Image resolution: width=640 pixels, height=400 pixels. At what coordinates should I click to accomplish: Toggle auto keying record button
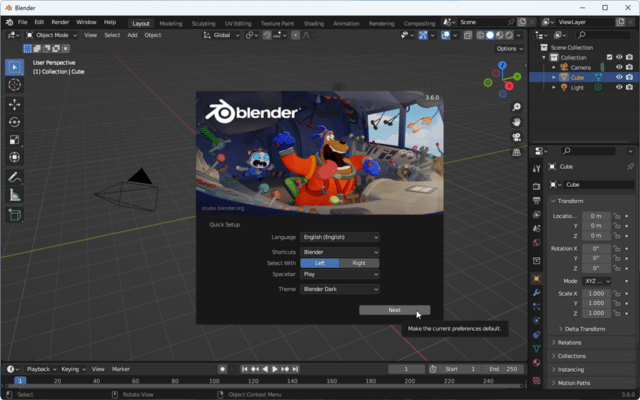tap(222, 369)
